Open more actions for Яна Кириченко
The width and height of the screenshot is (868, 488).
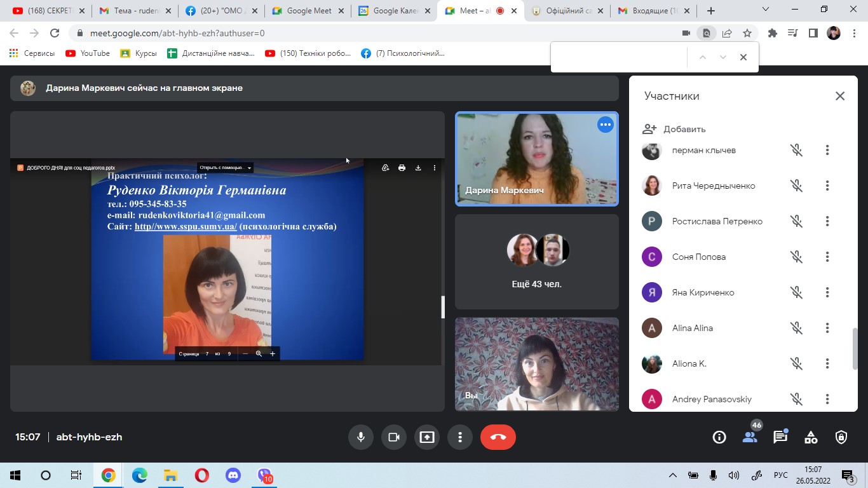[827, 292]
